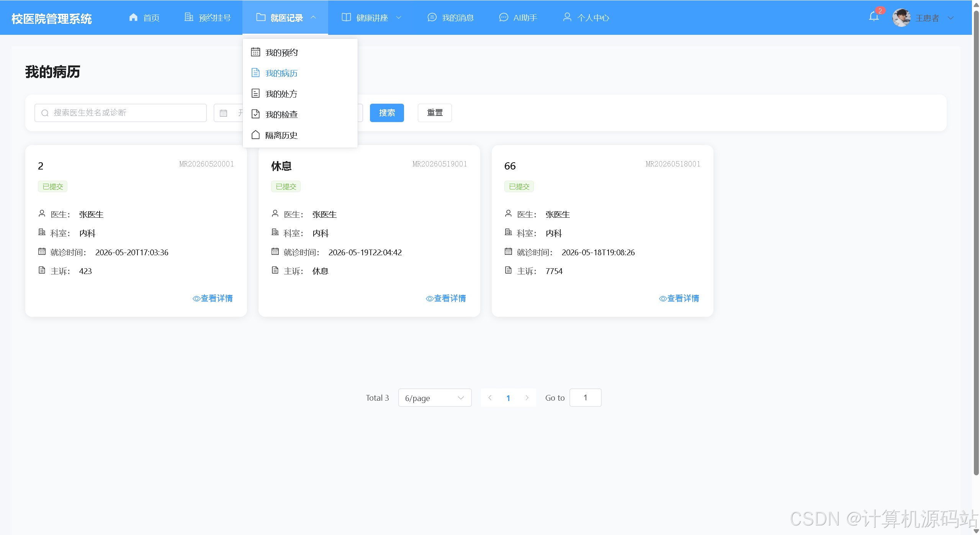The width and height of the screenshot is (980, 535).
Task: Click the book icon beside 健康讲座
Action: coord(346,17)
